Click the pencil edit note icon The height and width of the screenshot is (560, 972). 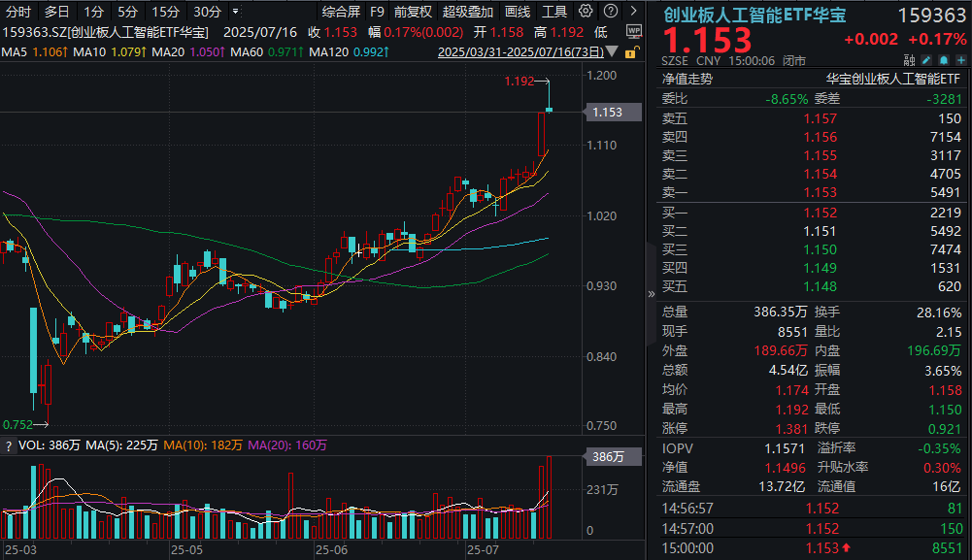926,60
